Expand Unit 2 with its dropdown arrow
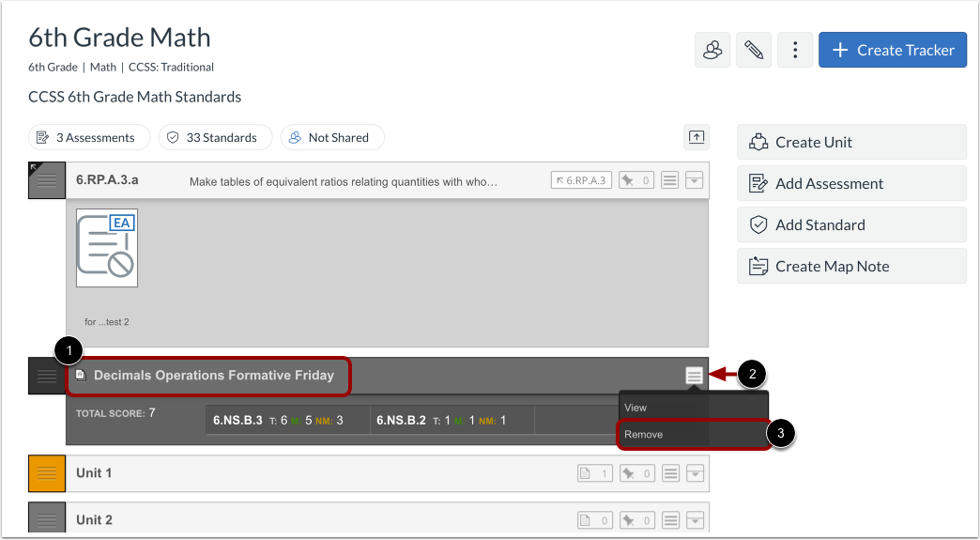The image size is (980, 540). pos(695,520)
